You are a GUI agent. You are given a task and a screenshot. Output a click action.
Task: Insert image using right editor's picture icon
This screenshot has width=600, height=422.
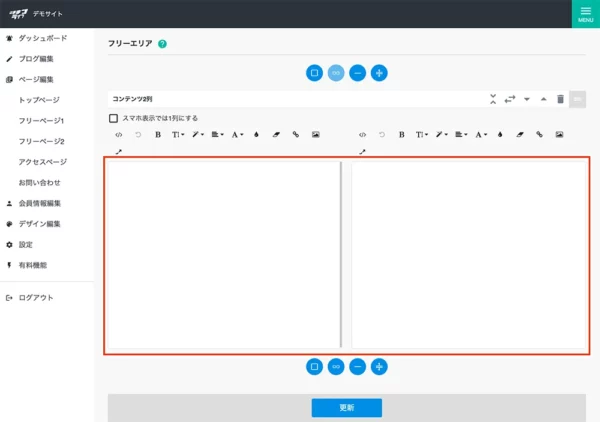pos(559,134)
